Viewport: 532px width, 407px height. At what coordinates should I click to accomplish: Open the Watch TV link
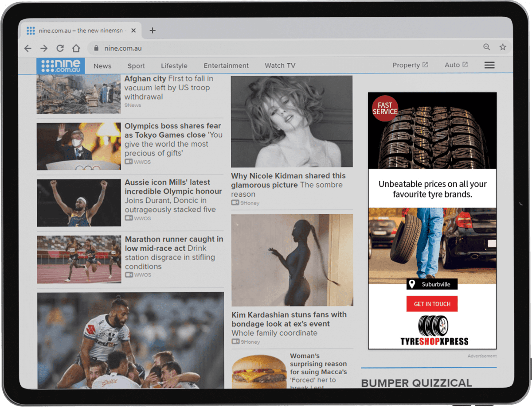pos(280,66)
